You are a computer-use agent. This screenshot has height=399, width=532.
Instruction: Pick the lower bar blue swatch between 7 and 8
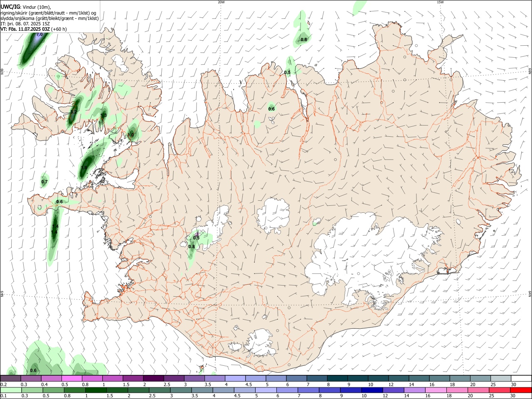point(309,390)
